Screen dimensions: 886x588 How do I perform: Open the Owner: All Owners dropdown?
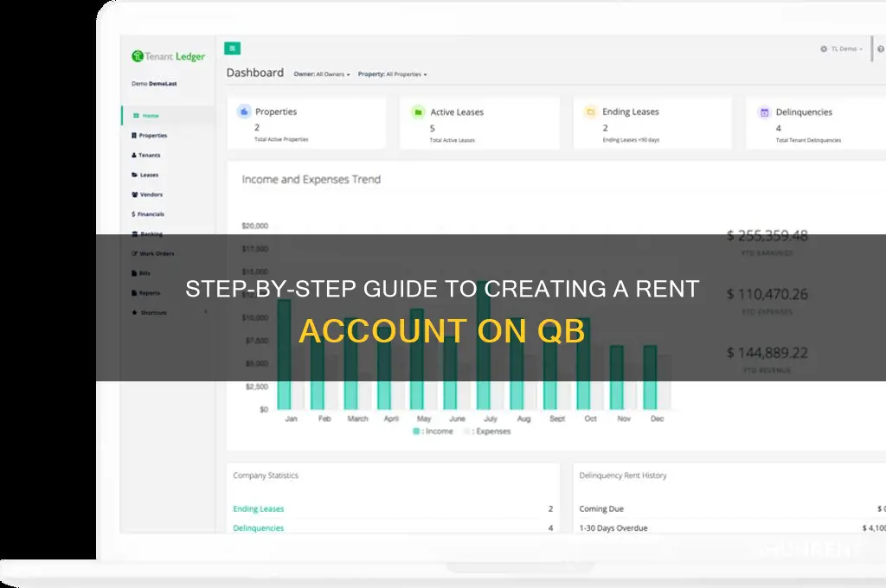click(x=322, y=74)
